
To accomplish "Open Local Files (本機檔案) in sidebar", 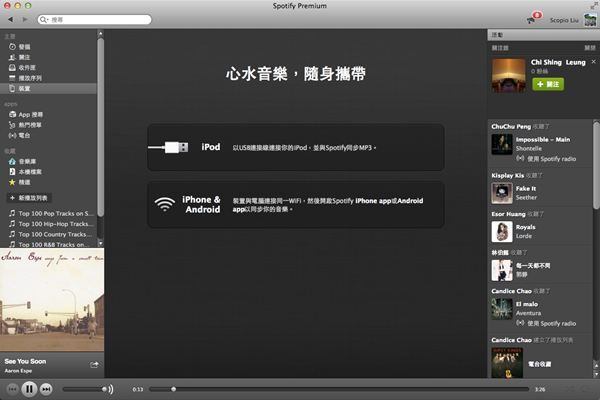I will click(25, 171).
